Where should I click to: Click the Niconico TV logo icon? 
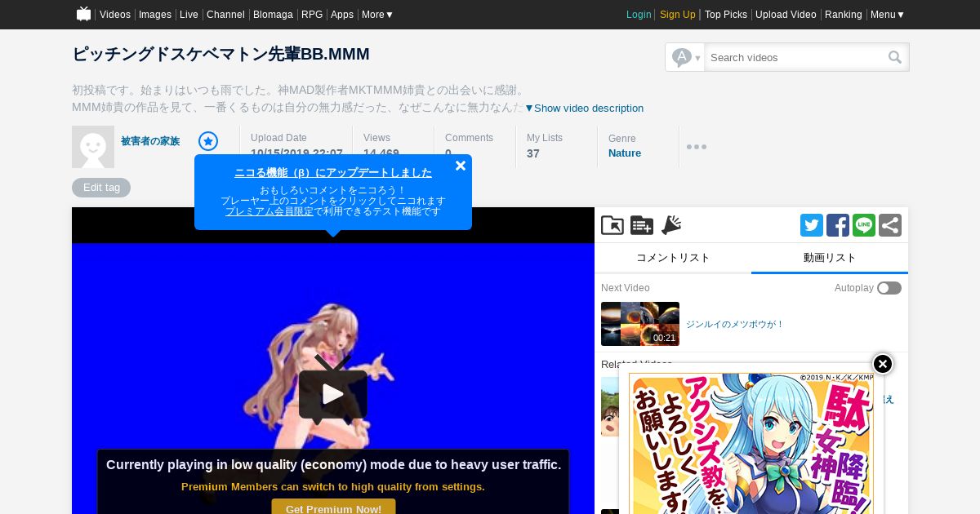83,14
